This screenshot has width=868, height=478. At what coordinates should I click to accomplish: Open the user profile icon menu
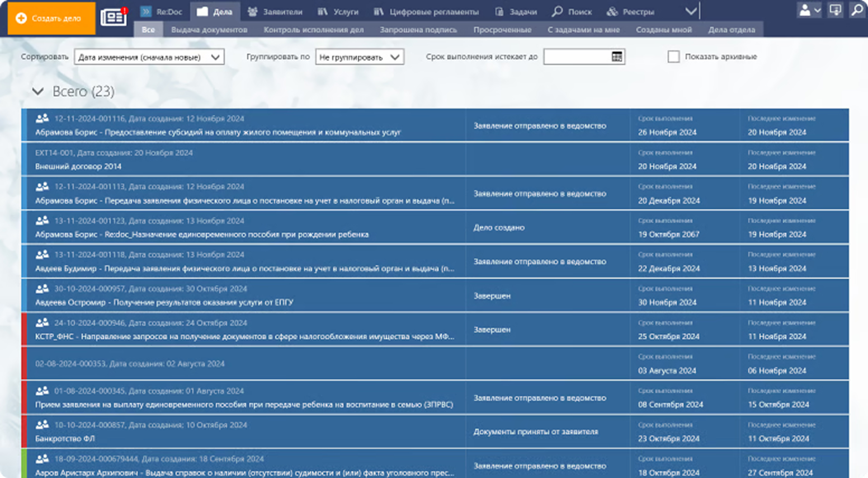pyautogui.click(x=809, y=11)
